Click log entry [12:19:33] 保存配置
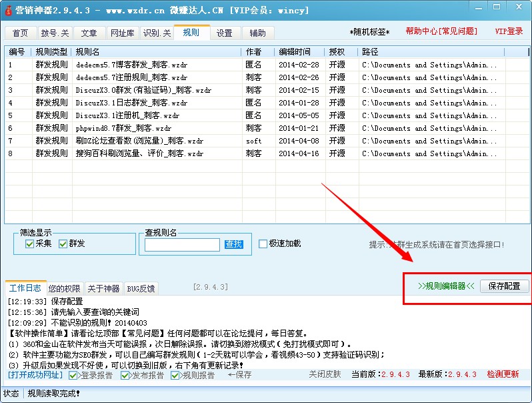This screenshot has height=403, width=532. (x=45, y=302)
